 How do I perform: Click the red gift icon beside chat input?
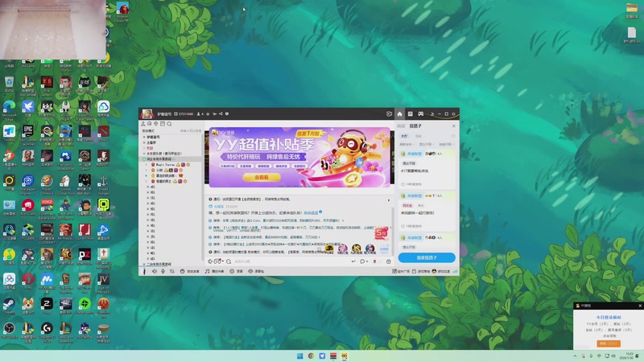click(374, 261)
